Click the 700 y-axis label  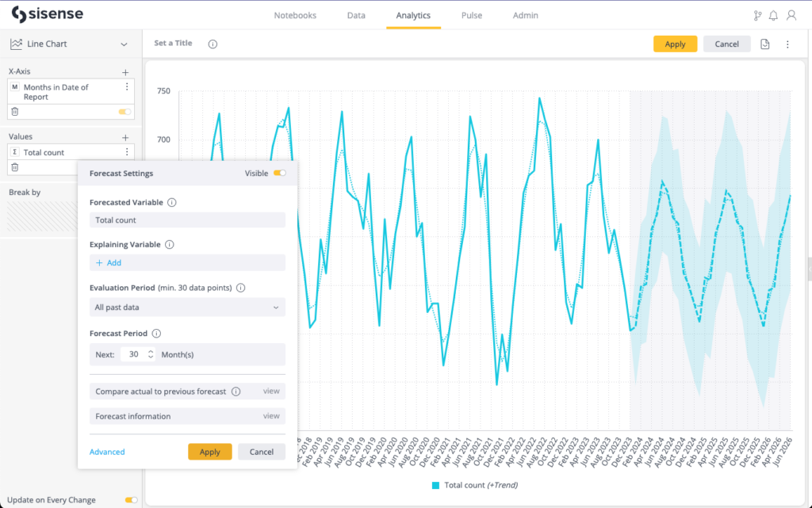tap(163, 139)
